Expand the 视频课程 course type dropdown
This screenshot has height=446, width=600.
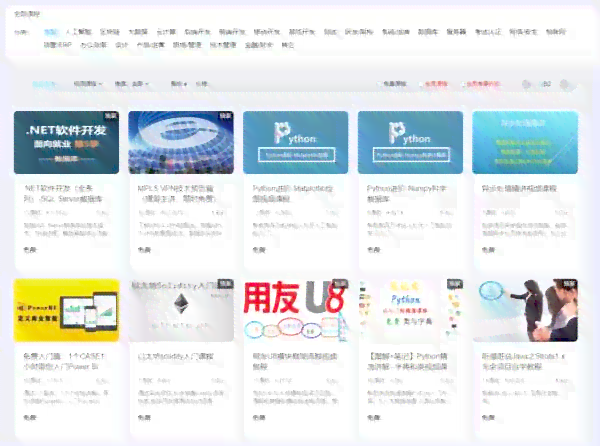point(88,84)
